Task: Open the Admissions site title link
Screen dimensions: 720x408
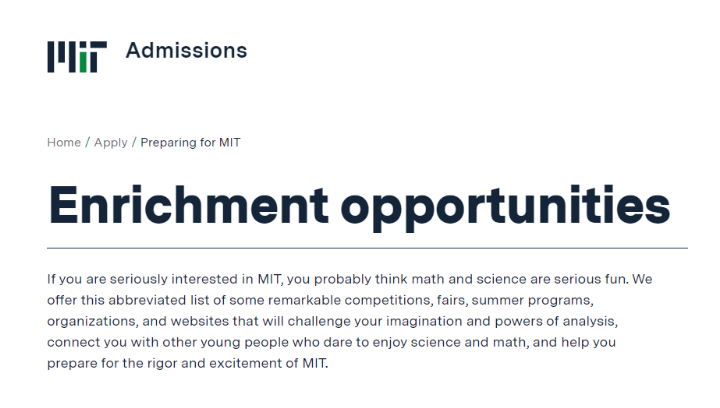Action: pyautogui.click(x=186, y=50)
